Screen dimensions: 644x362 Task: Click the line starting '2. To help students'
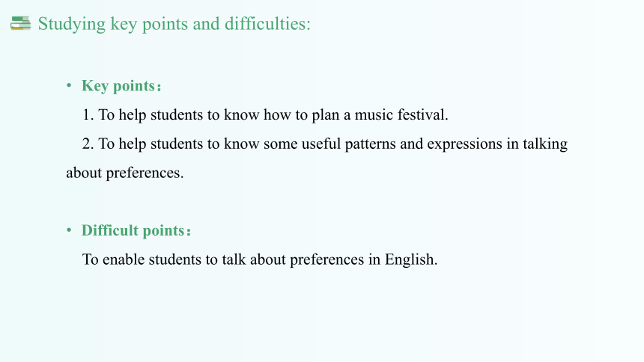[324, 144]
